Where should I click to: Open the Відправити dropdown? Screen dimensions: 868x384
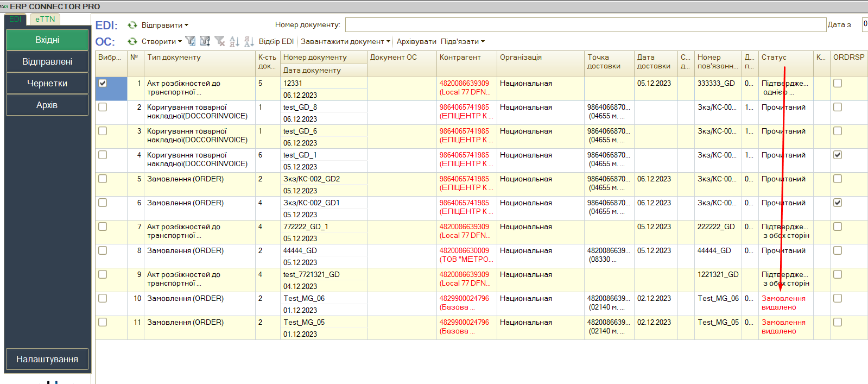tap(165, 25)
